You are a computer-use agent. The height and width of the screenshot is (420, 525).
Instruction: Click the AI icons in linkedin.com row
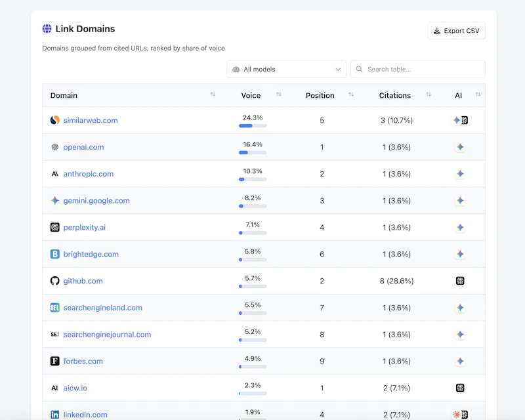tap(461, 415)
